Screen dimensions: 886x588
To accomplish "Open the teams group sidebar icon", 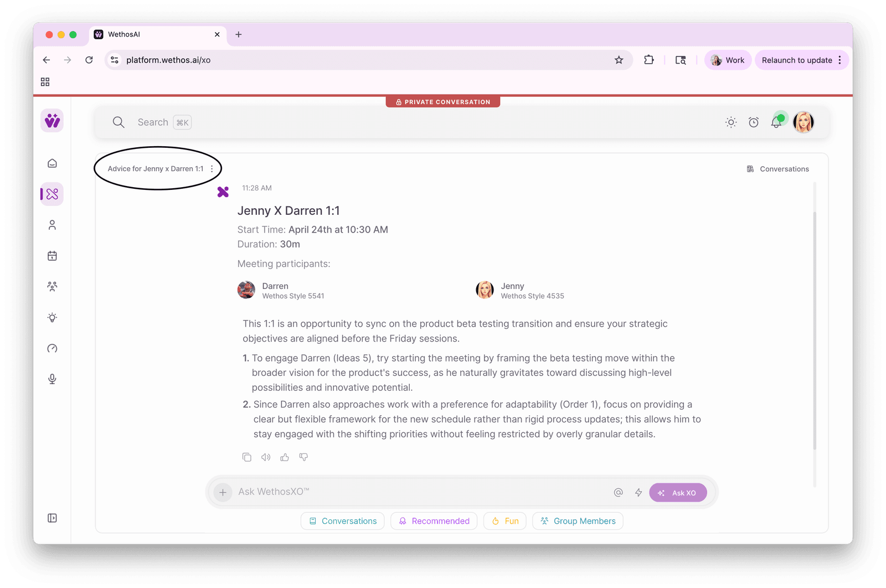I will tap(52, 286).
